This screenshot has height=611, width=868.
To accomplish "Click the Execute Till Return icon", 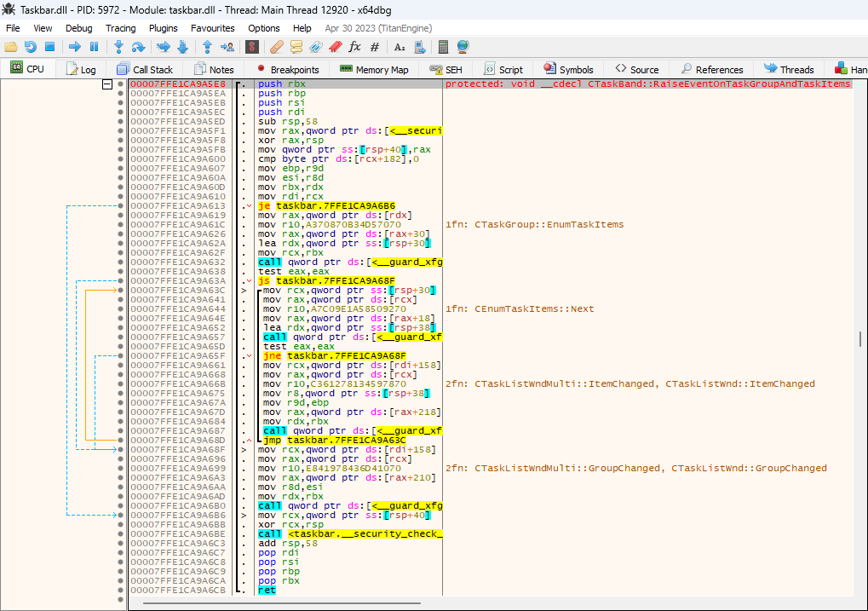I will pos(208,47).
